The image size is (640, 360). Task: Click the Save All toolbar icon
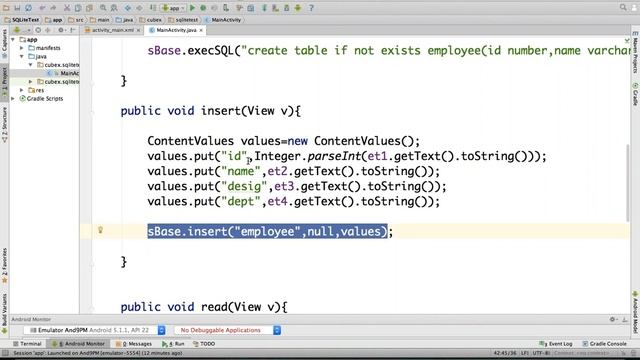(17, 8)
